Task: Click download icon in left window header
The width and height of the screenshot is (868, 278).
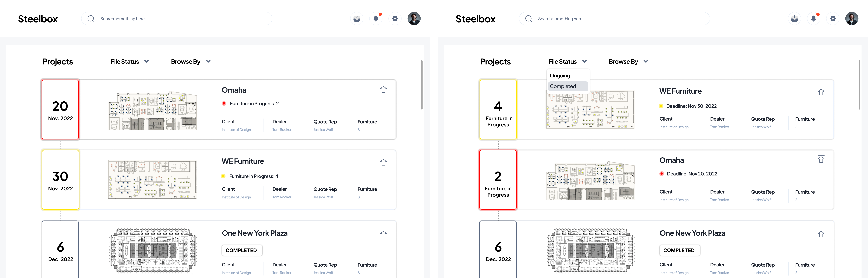Action: tap(357, 19)
